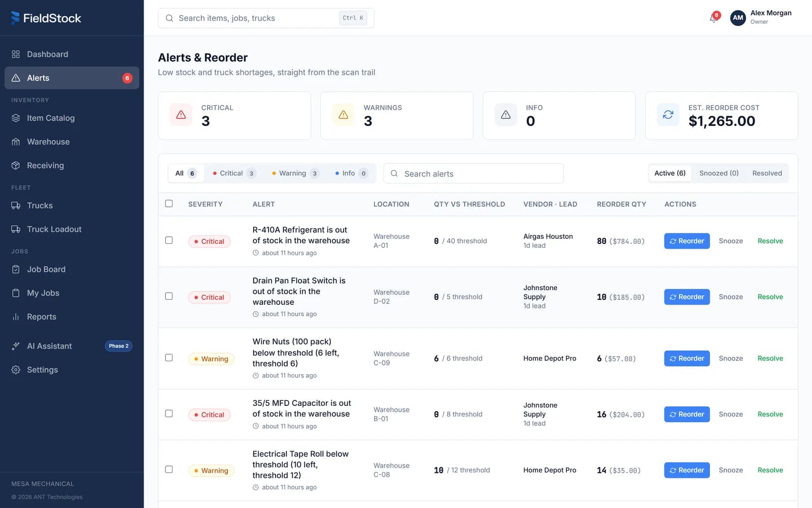
Task: Click the Alerts triangle icon in sidebar
Action: [x=16, y=78]
